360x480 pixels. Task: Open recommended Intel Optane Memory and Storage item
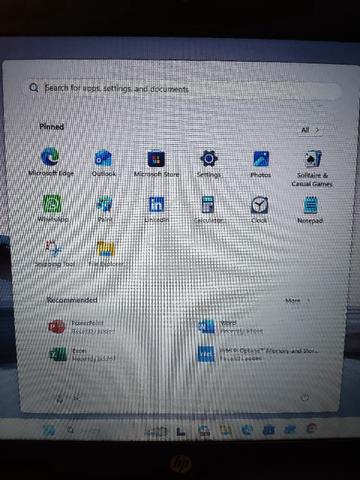[258, 354]
